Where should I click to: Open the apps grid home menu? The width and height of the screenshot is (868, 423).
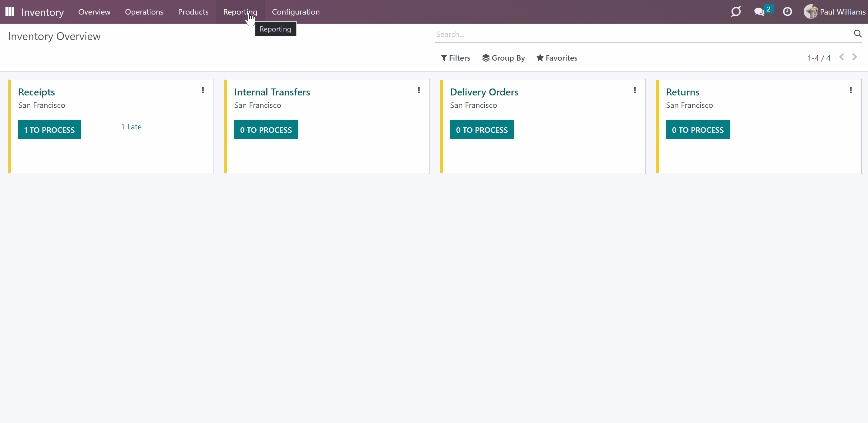click(x=10, y=12)
